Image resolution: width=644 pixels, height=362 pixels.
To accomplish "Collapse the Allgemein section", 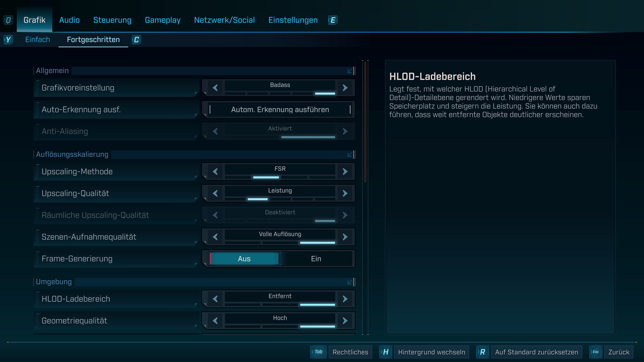I will click(350, 71).
